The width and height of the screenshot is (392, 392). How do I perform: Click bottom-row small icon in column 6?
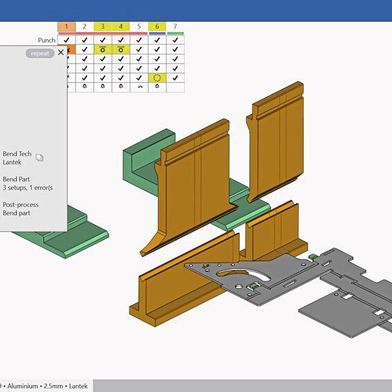coord(157,86)
